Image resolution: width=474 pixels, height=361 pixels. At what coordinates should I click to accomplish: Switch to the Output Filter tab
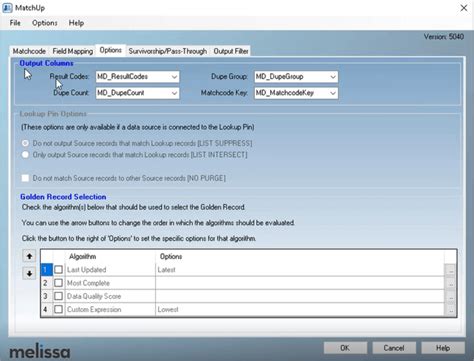[231, 51]
